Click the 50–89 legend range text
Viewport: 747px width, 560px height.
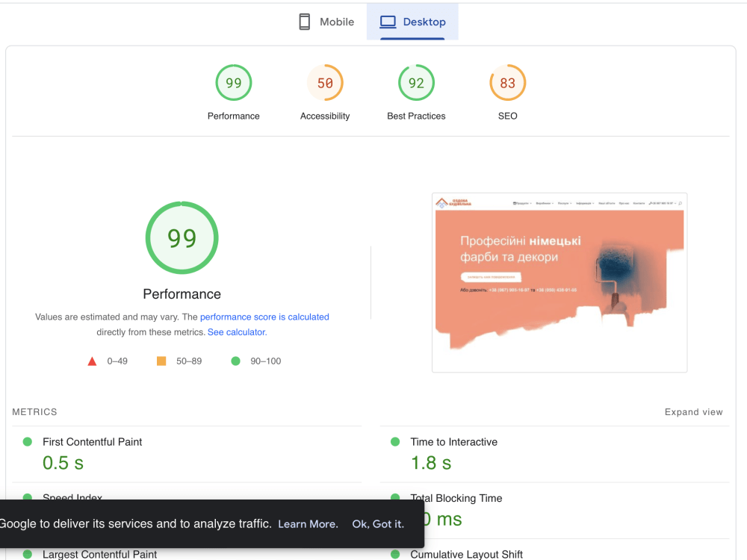click(189, 361)
